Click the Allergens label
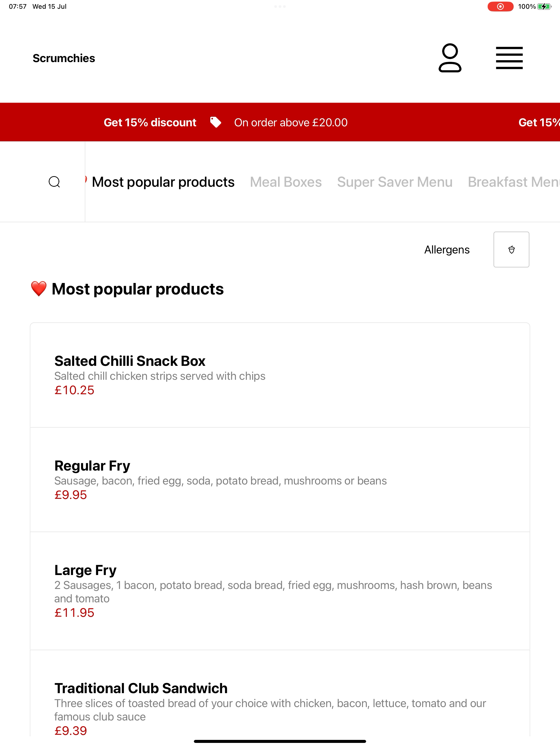 [x=447, y=250]
